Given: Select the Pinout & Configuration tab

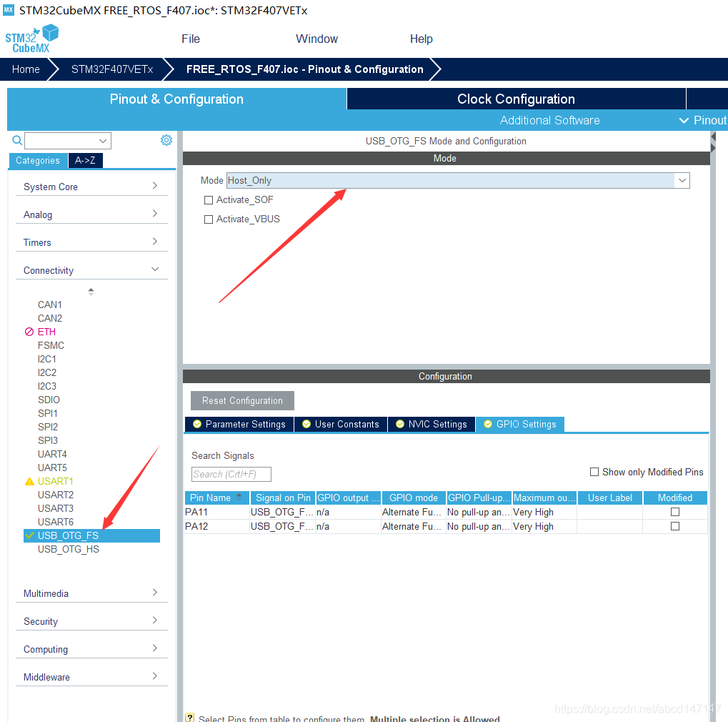Looking at the screenshot, I should [x=176, y=99].
